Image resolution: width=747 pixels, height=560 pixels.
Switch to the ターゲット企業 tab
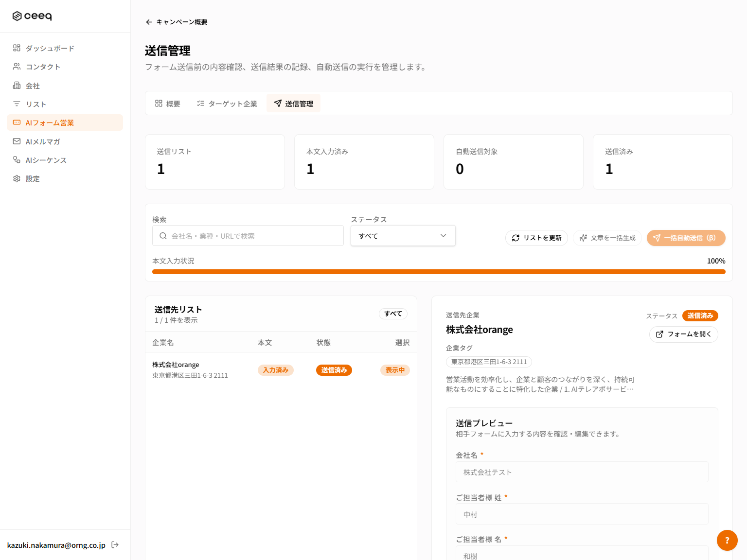[227, 104]
